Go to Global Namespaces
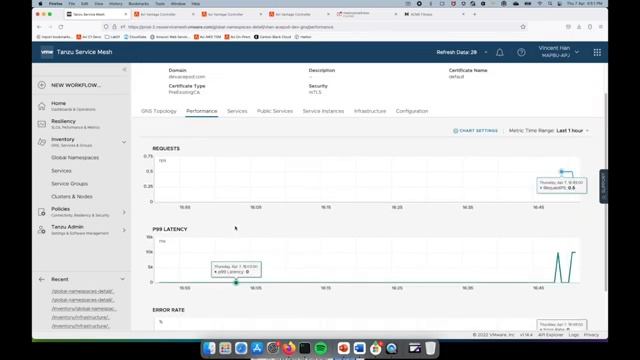Image resolution: width=640 pixels, height=360 pixels. click(75, 158)
